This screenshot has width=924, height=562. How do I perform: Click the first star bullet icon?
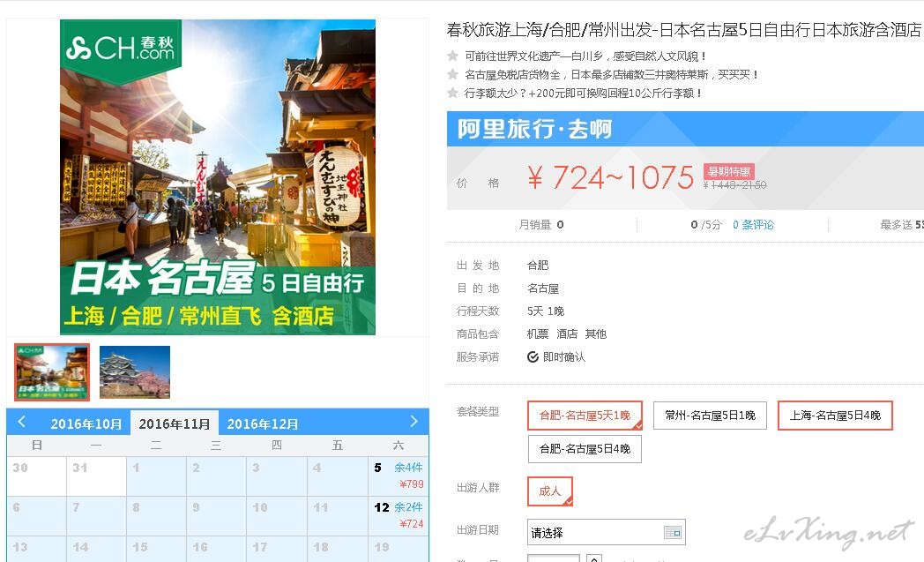452,56
